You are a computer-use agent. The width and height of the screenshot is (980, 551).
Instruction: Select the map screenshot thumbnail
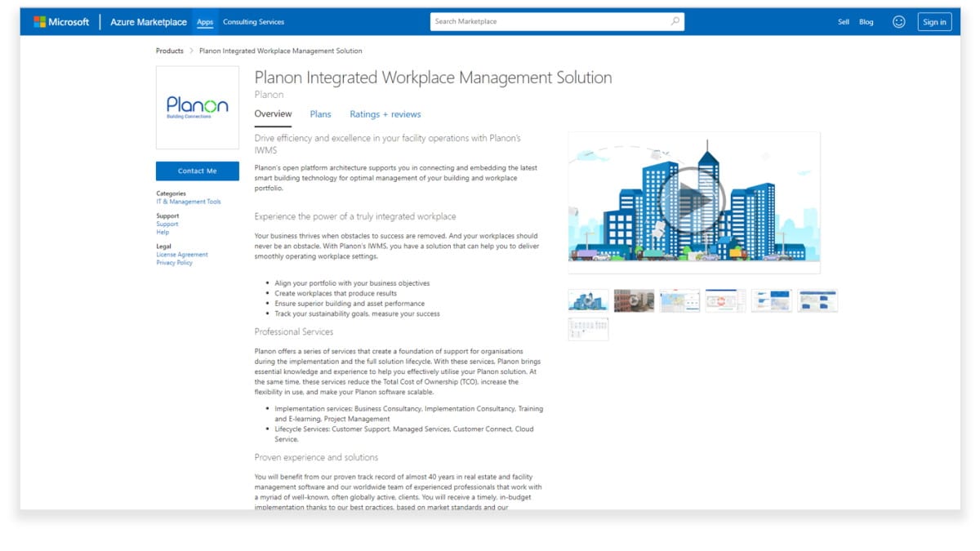[679, 300]
